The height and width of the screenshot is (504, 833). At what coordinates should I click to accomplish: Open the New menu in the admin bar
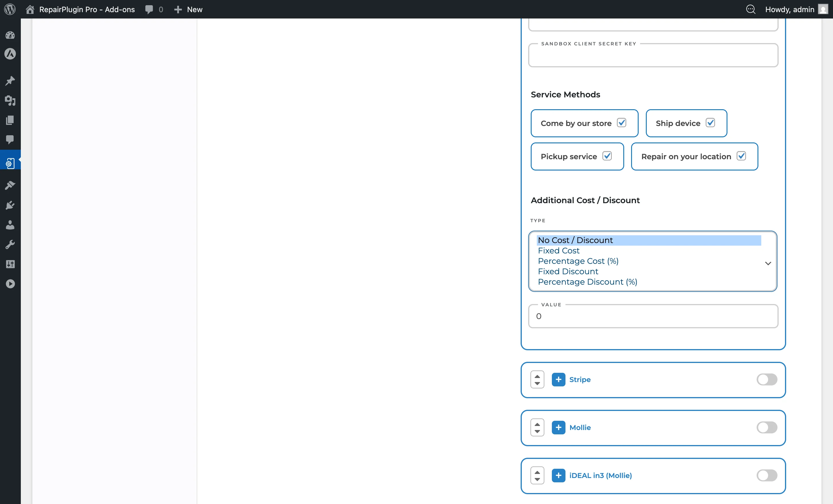pyautogui.click(x=188, y=9)
